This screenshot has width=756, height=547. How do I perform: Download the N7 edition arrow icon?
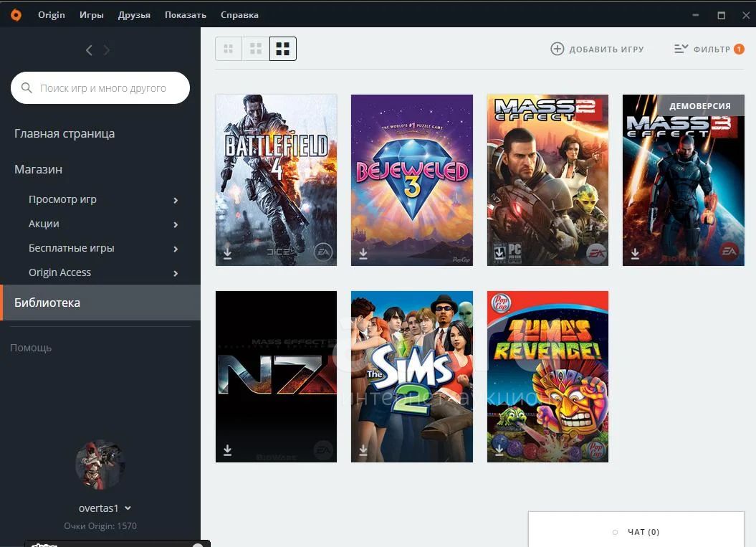(228, 450)
